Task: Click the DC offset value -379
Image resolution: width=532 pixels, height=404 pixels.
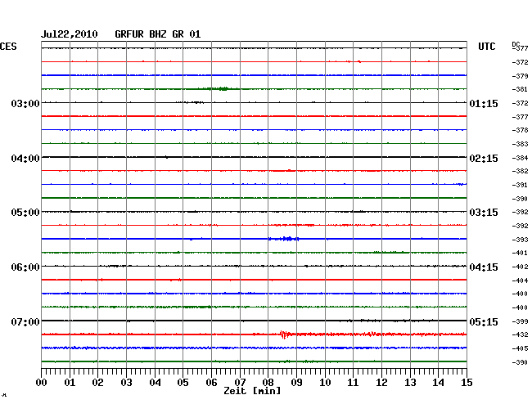Action: click(520, 76)
